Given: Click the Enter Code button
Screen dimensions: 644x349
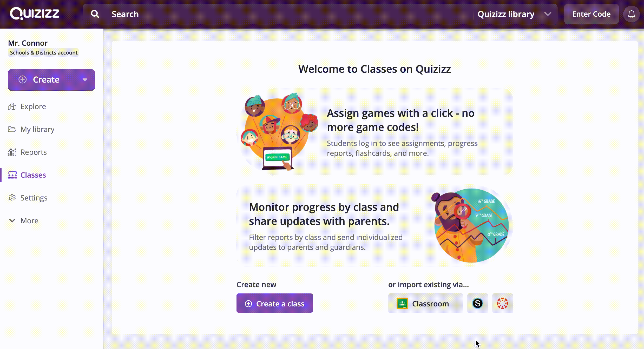Looking at the screenshot, I should [591, 14].
